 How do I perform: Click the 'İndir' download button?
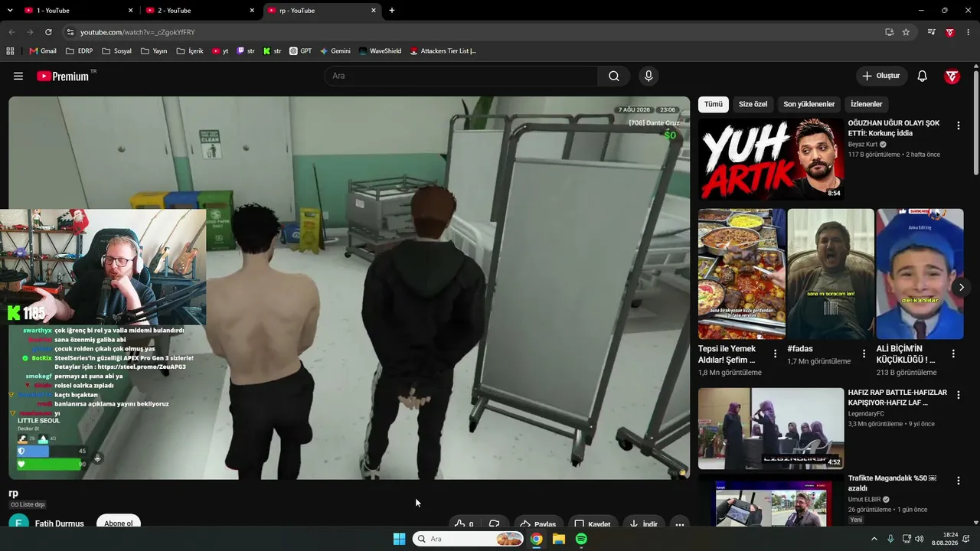642,524
